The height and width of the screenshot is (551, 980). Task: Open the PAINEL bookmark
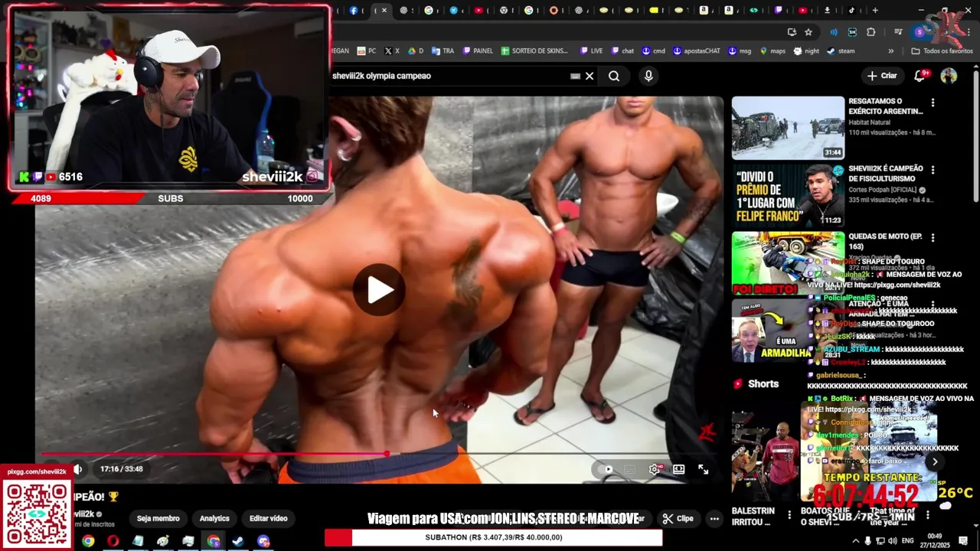[x=477, y=51]
